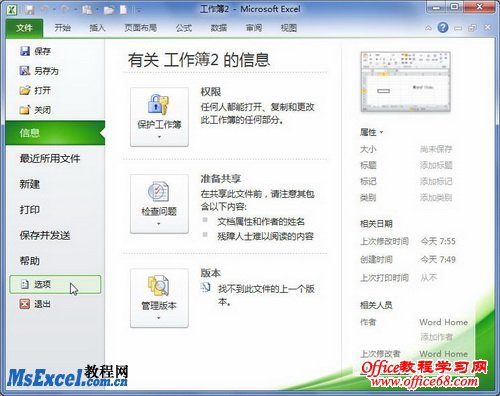Click the created time 今天 7:49
500x396 pixels.
[x=438, y=259]
